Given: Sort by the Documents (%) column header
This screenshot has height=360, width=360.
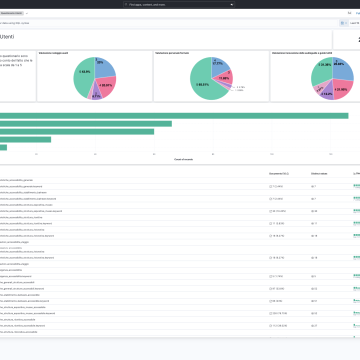Looking at the screenshot, I should 278,174.
